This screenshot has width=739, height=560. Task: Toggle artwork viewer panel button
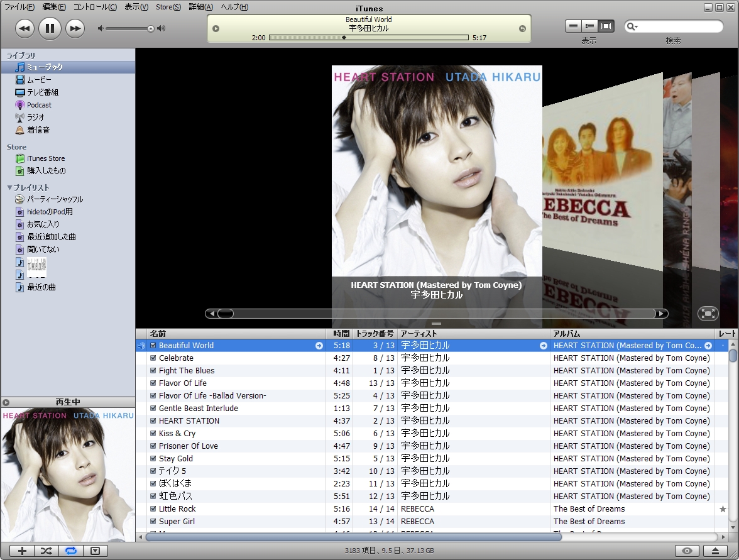(x=96, y=551)
